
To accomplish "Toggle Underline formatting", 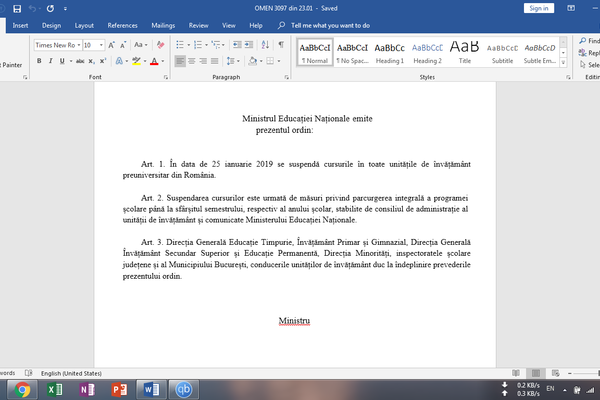I will click(x=62, y=61).
